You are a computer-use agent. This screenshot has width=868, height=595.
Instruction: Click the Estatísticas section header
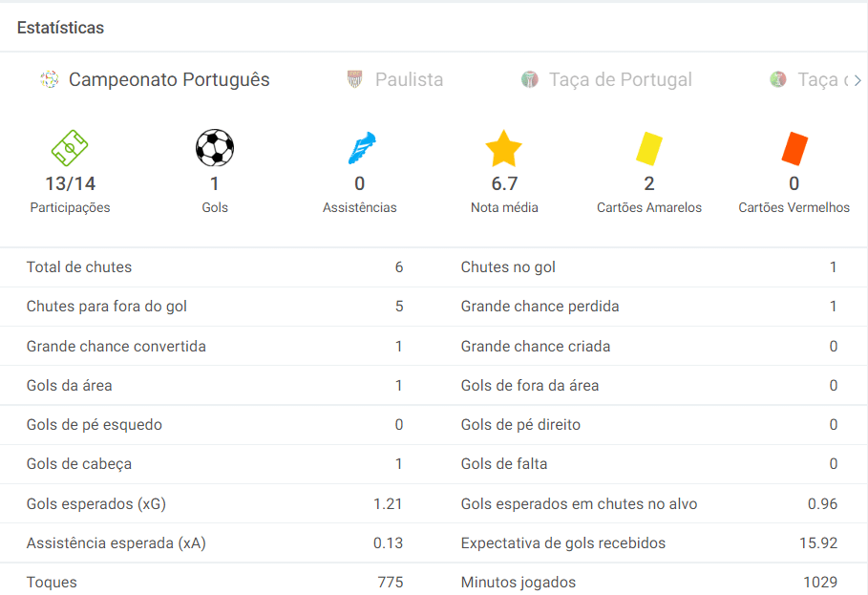click(60, 28)
